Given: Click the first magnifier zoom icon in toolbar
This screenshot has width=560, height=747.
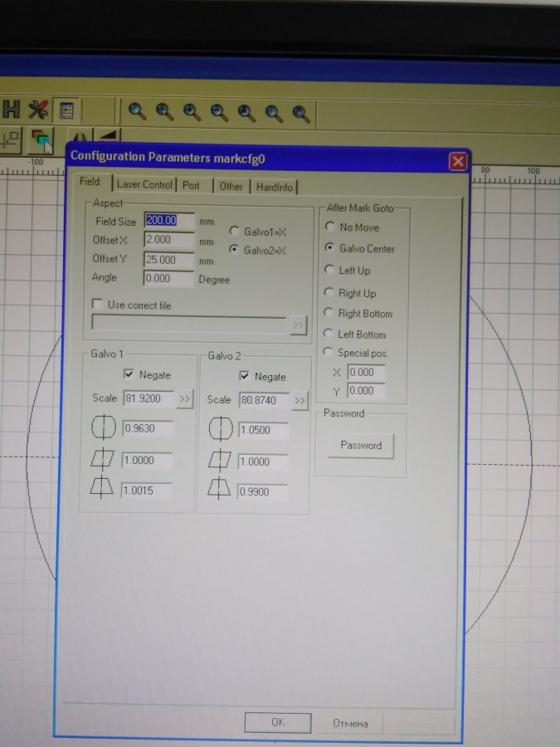Looking at the screenshot, I should point(137,111).
